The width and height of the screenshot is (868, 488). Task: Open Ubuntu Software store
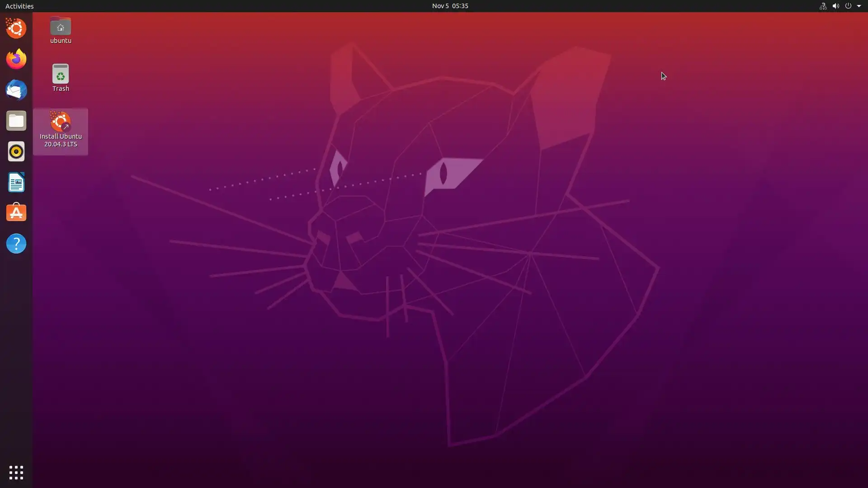16,213
